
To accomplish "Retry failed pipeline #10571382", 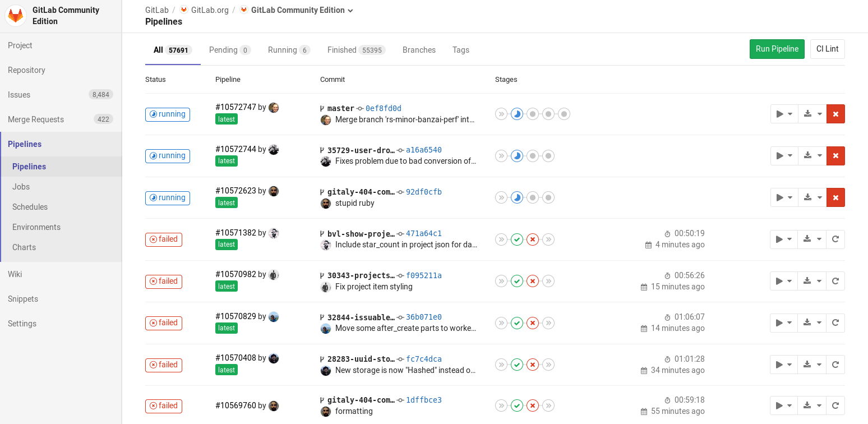I will coord(835,239).
